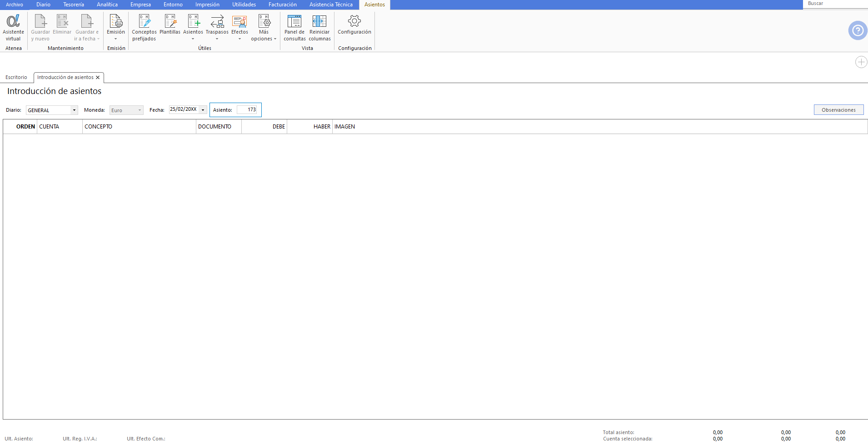Click the 'Ult. Reg. I.V.A.:' status text
The image size is (868, 445).
point(80,439)
